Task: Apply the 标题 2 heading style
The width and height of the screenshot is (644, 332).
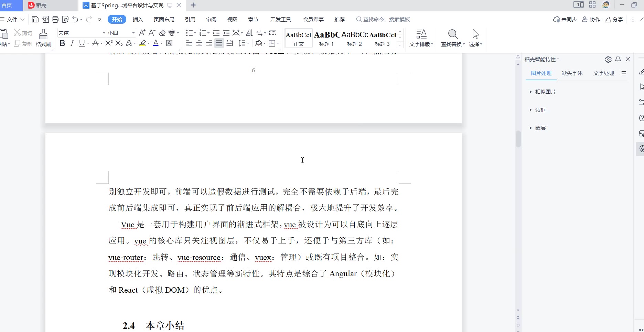Action: (354, 38)
